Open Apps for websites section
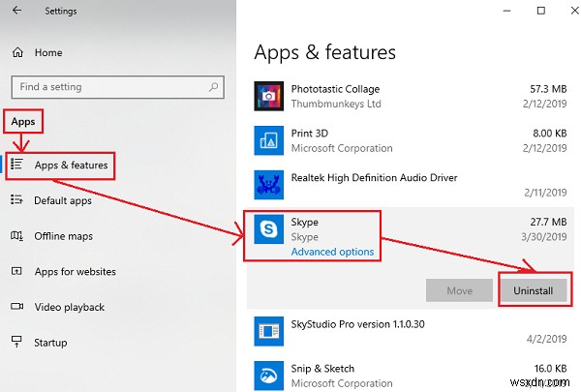Screen dimensions: 581x392 (x=75, y=272)
